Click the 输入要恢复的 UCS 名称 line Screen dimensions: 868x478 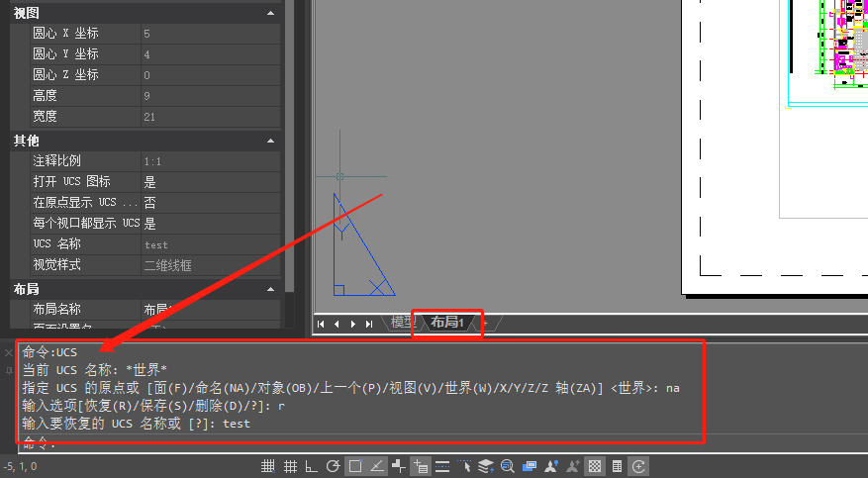coord(137,424)
